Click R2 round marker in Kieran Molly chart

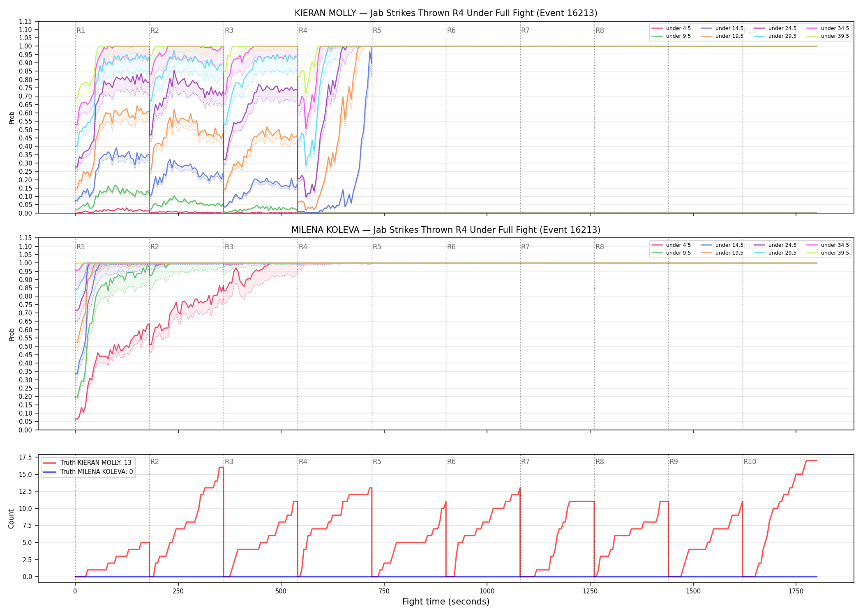coord(155,30)
